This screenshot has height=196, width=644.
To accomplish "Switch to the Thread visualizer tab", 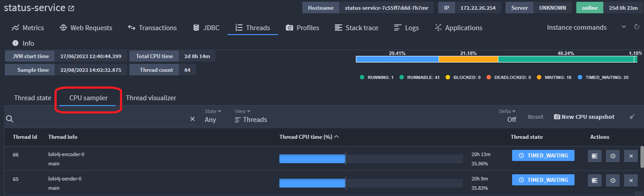I will pyautogui.click(x=151, y=98).
